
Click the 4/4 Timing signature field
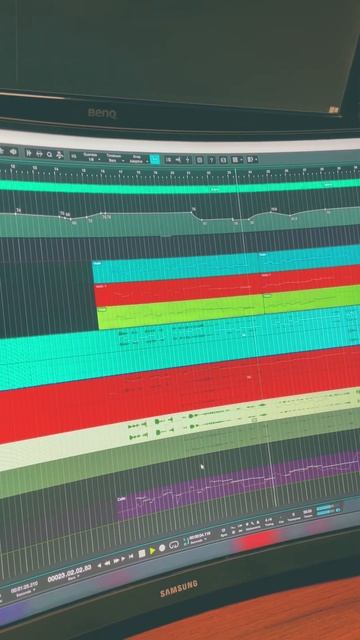click(269, 521)
